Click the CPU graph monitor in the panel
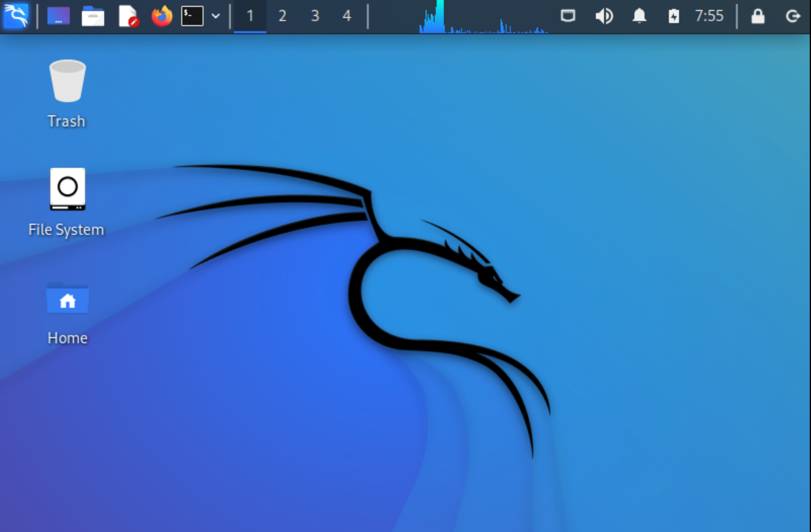This screenshot has width=811, height=532. tap(483, 16)
